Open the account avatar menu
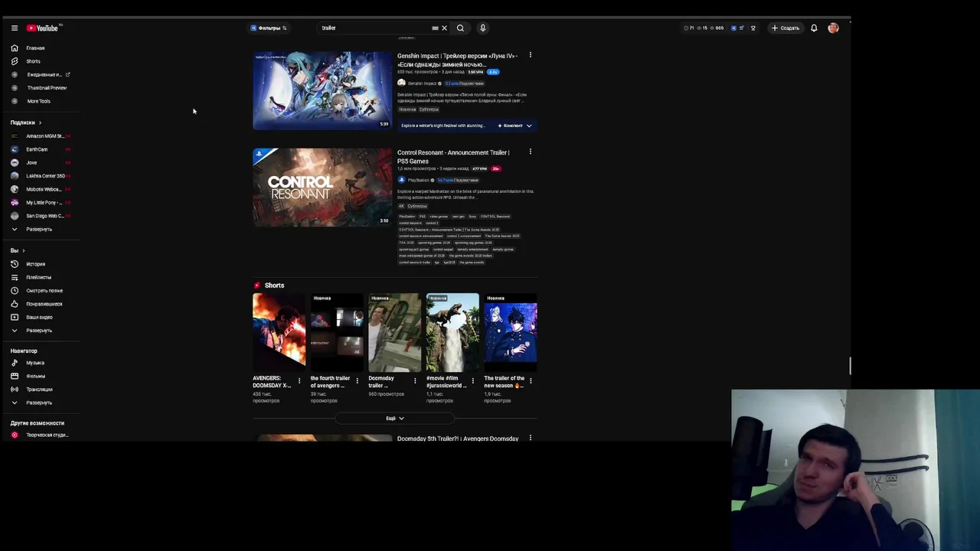Image resolution: width=980 pixels, height=551 pixels. [833, 28]
